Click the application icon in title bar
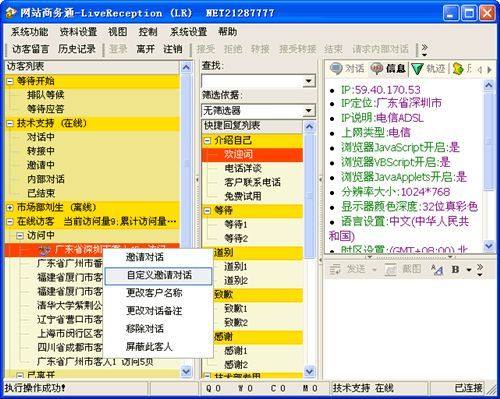The width and height of the screenshot is (500, 399). click(x=11, y=13)
